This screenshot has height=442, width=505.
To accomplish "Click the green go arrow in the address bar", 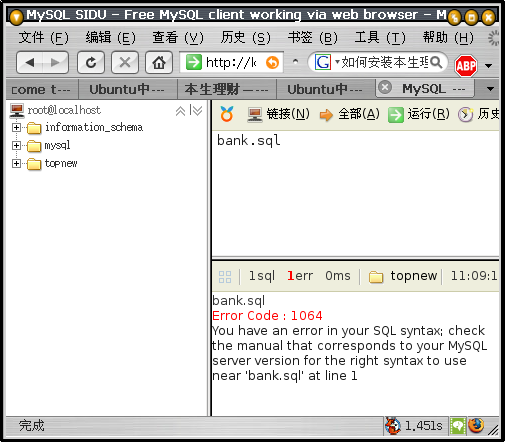I will point(194,62).
